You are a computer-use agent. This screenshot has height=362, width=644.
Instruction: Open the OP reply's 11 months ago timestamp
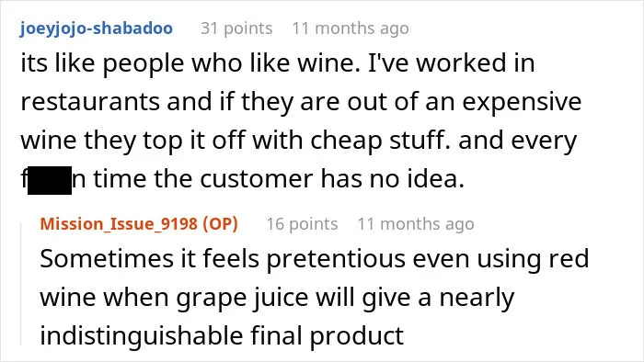[x=416, y=224]
